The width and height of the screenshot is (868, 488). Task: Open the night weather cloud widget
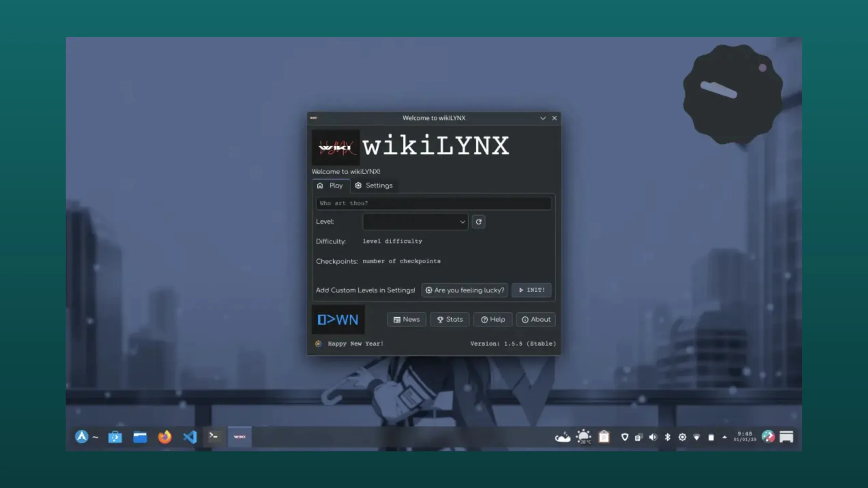[x=563, y=437]
